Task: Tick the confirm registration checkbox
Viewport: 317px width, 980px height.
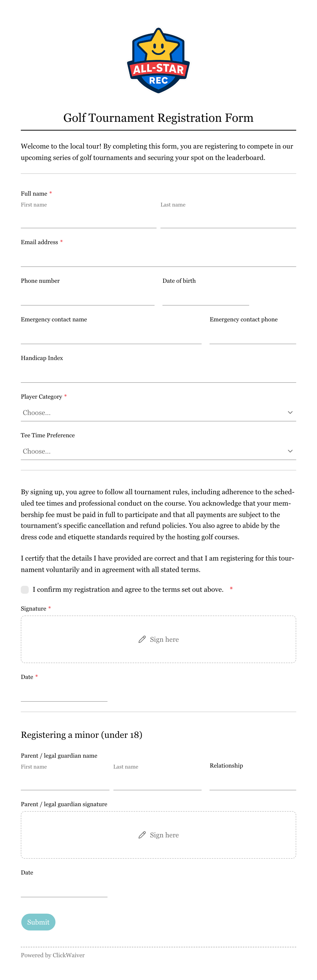Action: coord(25,589)
